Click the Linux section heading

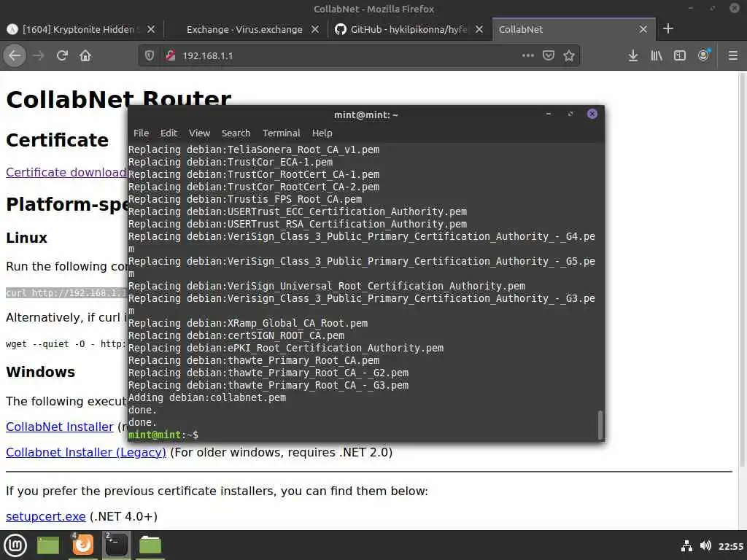[27, 238]
